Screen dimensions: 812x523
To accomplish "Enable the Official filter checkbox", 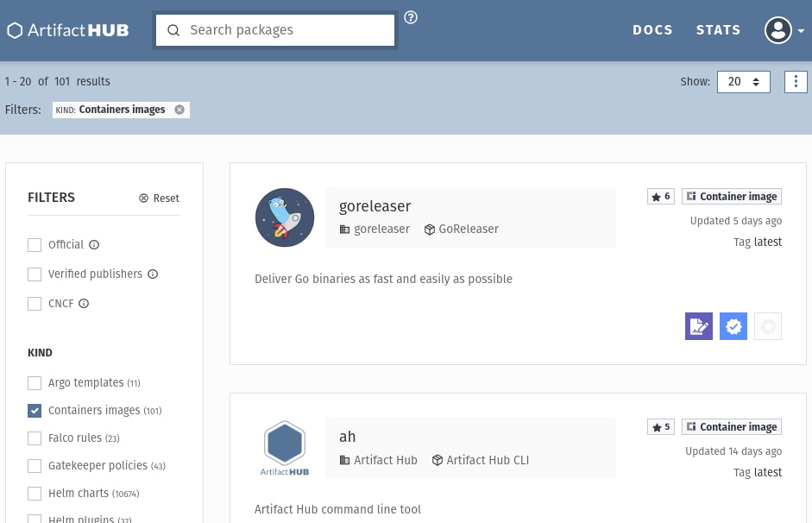I will (x=35, y=245).
